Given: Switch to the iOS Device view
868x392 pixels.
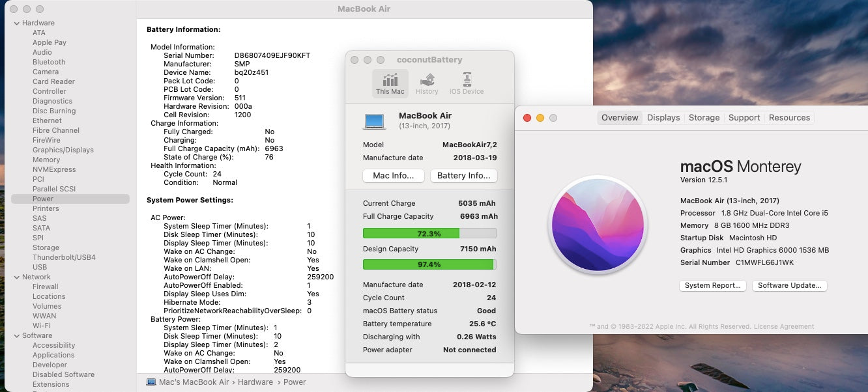Looking at the screenshot, I should [x=467, y=83].
